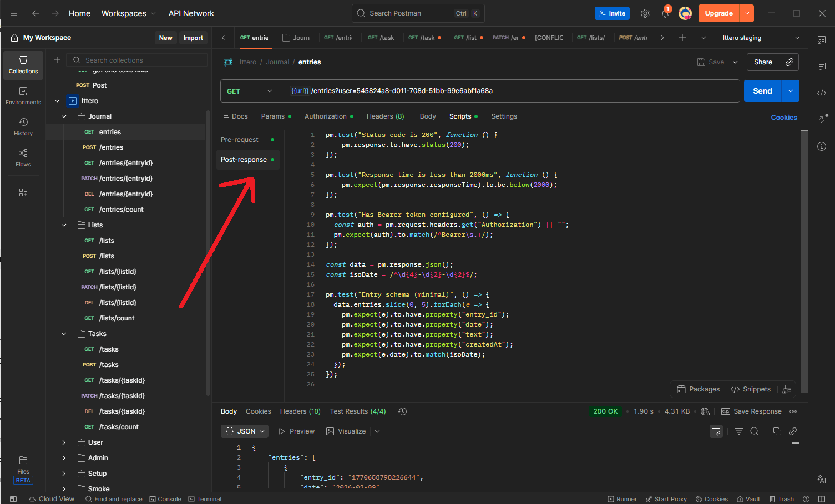The height and width of the screenshot is (504, 835).
Task: Click the Cookies link
Action: [x=783, y=118]
